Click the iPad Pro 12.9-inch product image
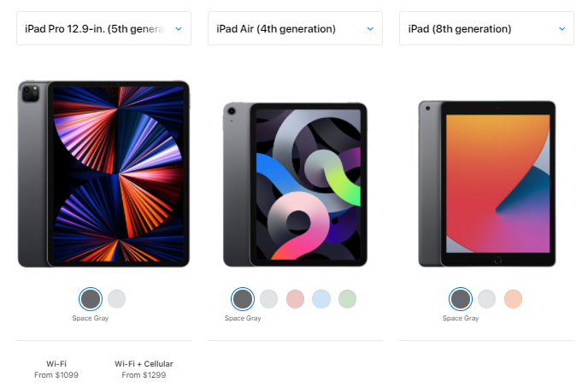The image size is (588, 388). tap(104, 174)
